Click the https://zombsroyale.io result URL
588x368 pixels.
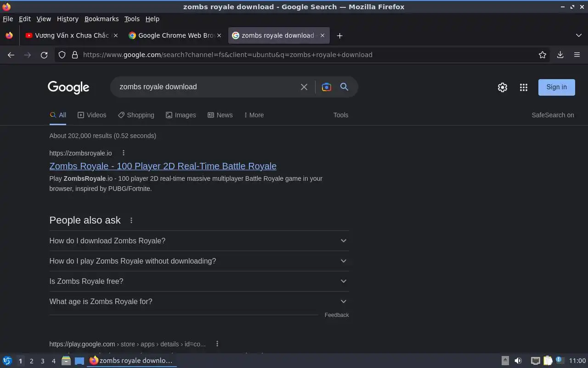pos(80,153)
